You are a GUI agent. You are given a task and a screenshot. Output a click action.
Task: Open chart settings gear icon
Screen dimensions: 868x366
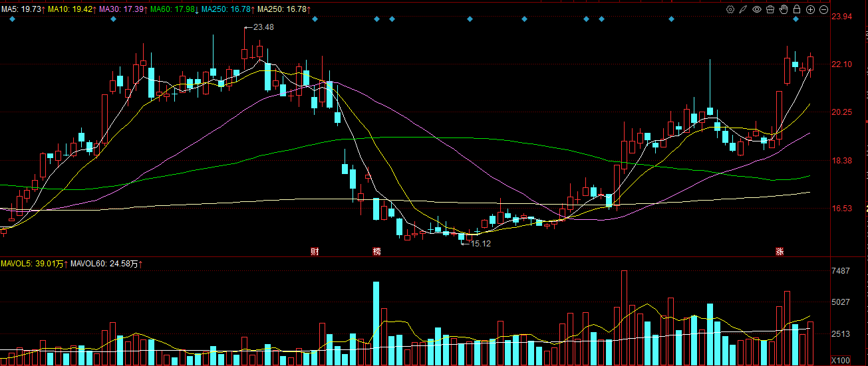click(730, 9)
